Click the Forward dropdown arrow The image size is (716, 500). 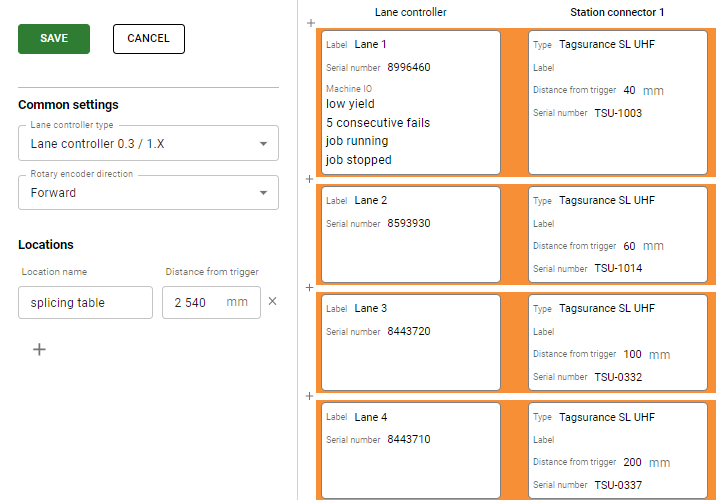(x=263, y=193)
